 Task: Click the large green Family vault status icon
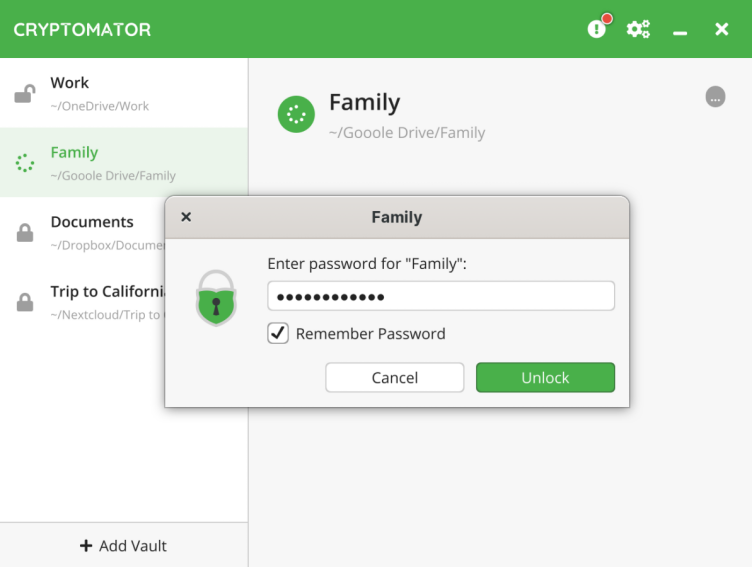[x=296, y=115]
